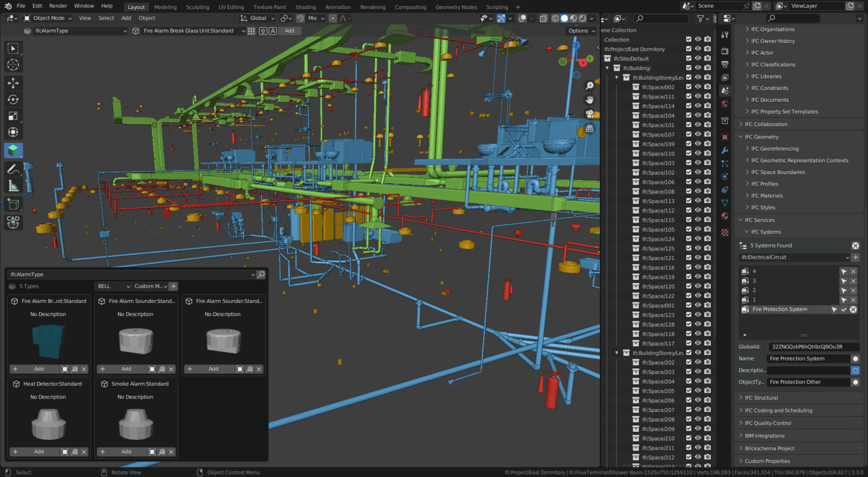
Task: Open the Object menu in viewport header
Action: (146, 18)
